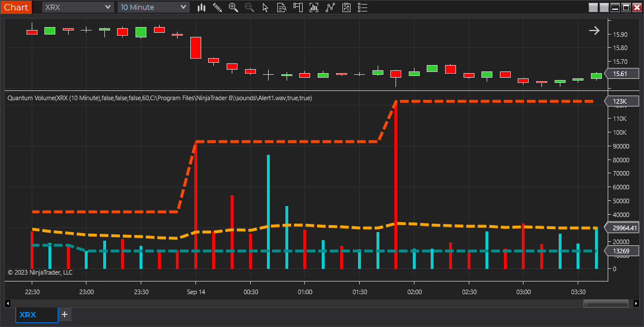Click the 13269 volume marker
Screen dimensions: 644x327
622,251
